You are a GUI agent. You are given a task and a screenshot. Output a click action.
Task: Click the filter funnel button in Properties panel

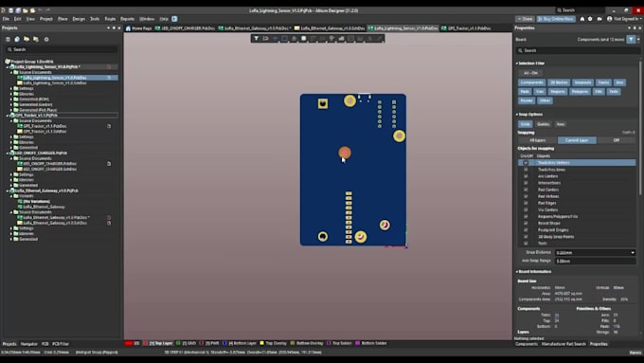[631, 40]
